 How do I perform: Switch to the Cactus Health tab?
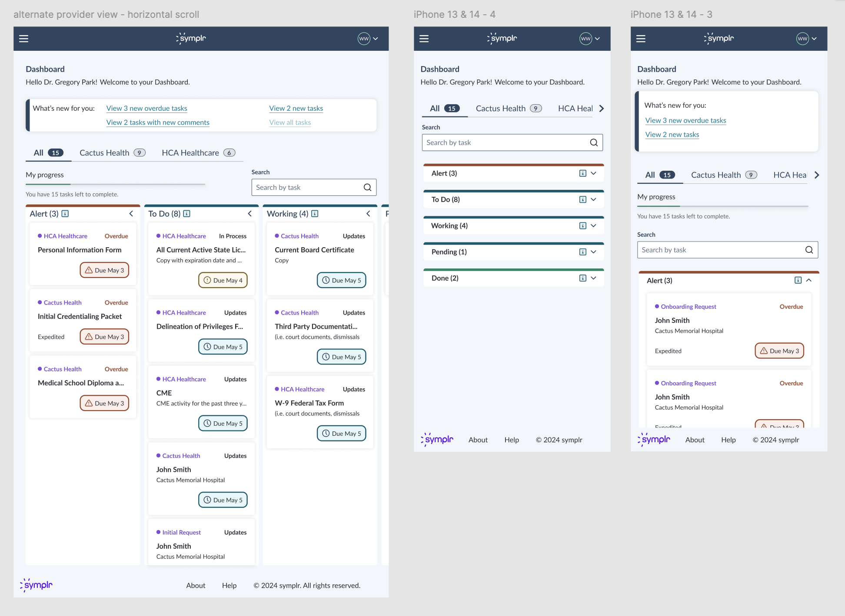pos(104,152)
